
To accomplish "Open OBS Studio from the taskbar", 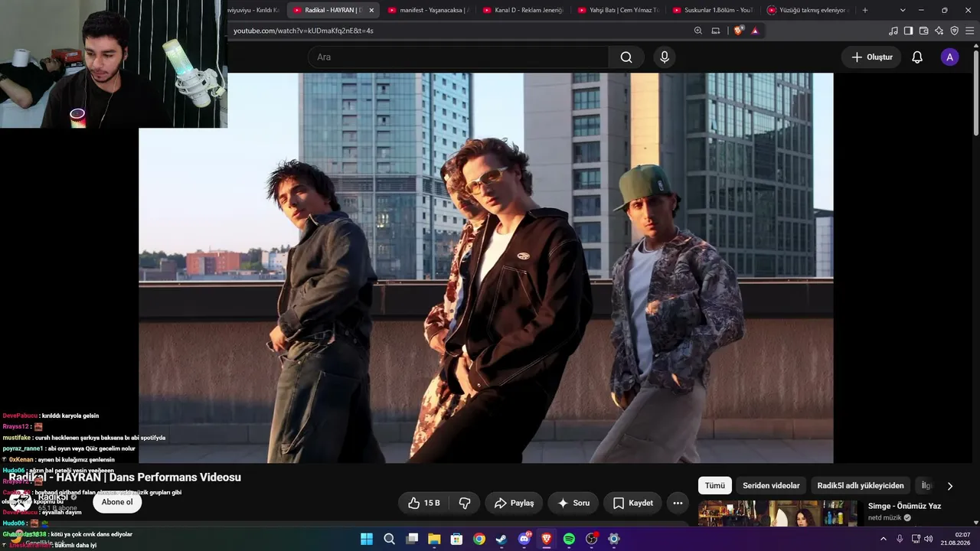I will tap(592, 539).
